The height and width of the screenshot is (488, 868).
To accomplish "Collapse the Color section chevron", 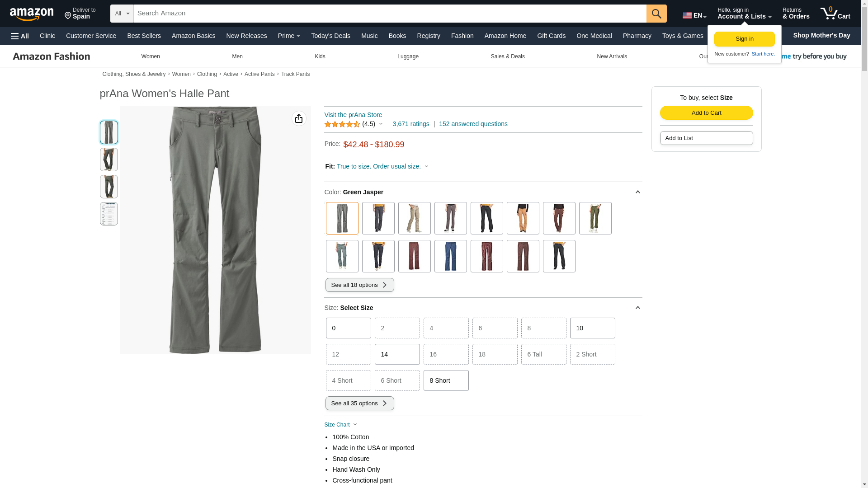I will tap(637, 192).
